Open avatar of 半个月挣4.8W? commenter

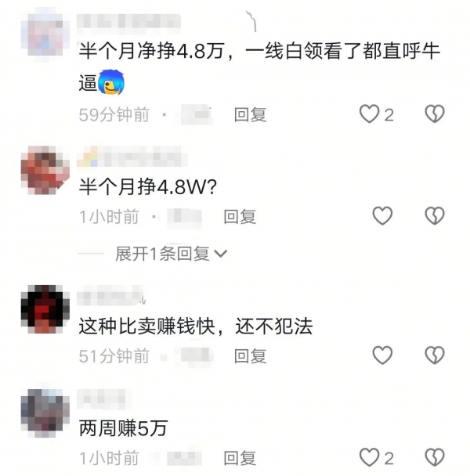point(45,170)
